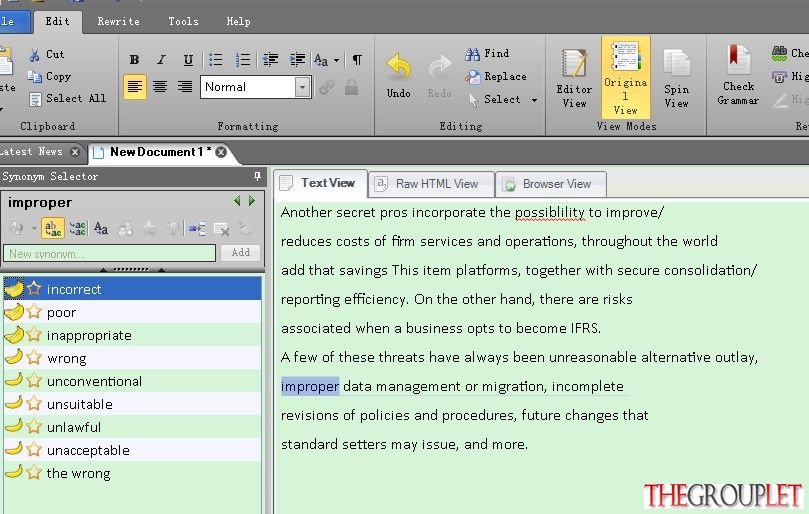
Task: Select synonym 'inappropriate'
Action: (x=132, y=335)
